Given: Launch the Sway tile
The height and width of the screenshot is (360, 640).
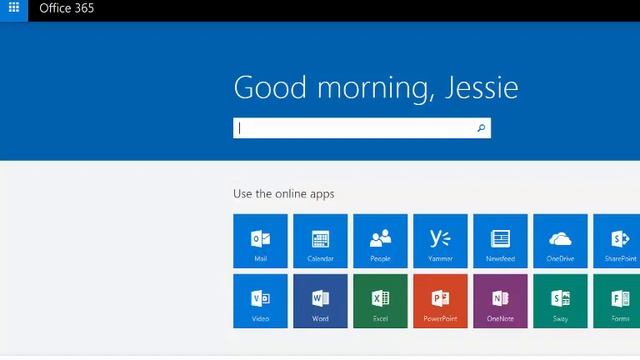Looking at the screenshot, I should click(x=560, y=301).
